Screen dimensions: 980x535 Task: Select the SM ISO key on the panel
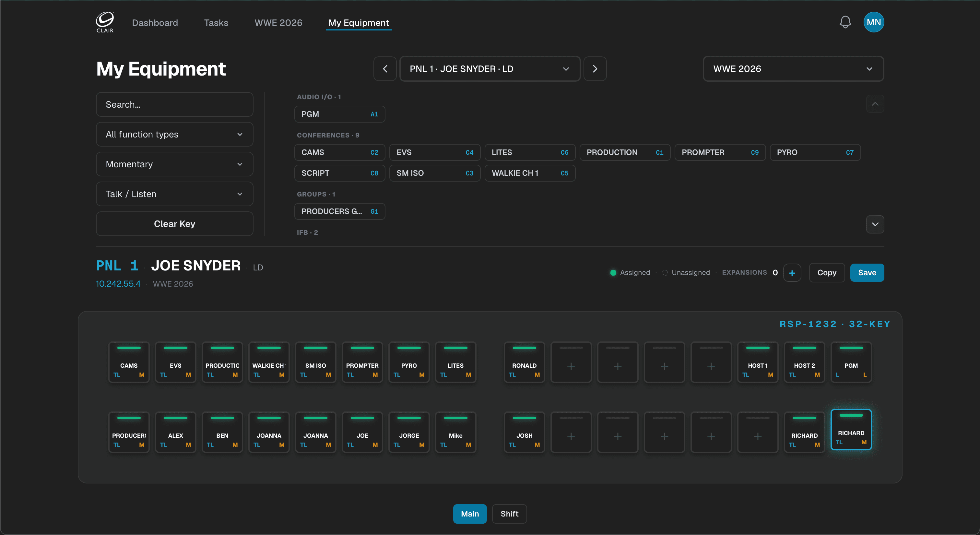[x=316, y=362]
